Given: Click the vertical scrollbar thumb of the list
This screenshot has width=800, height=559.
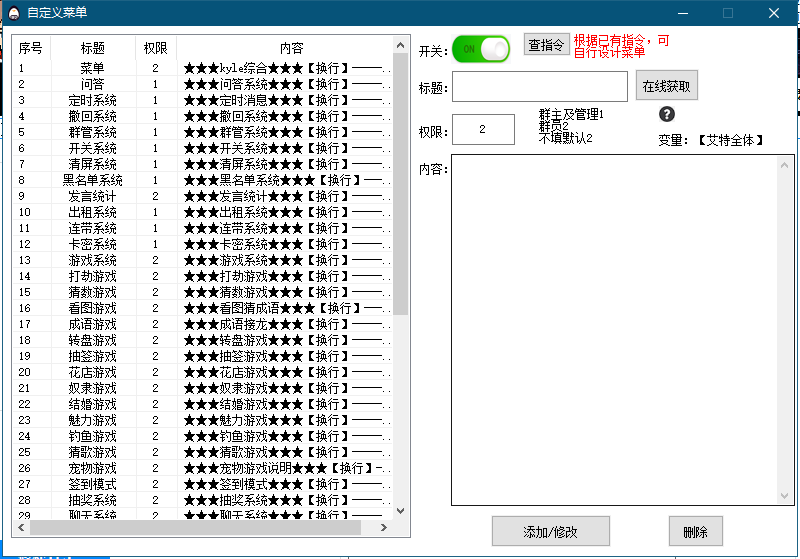Looking at the screenshot, I should coord(401,184).
